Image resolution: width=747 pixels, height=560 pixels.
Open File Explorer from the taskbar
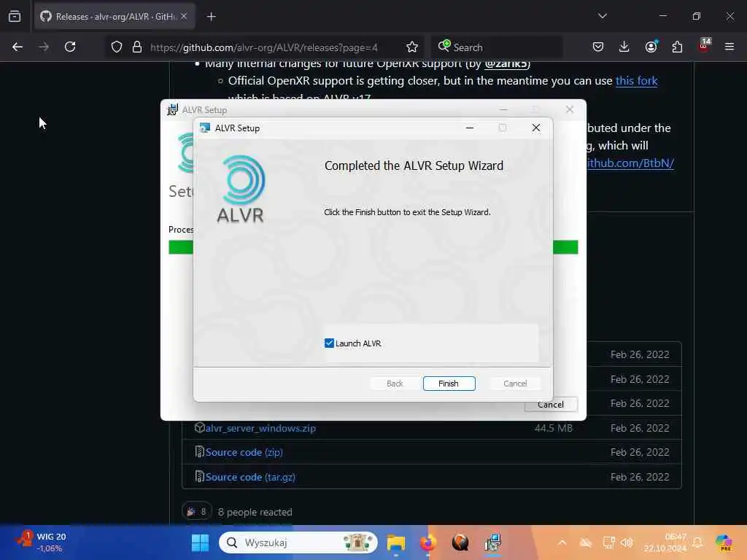point(395,542)
